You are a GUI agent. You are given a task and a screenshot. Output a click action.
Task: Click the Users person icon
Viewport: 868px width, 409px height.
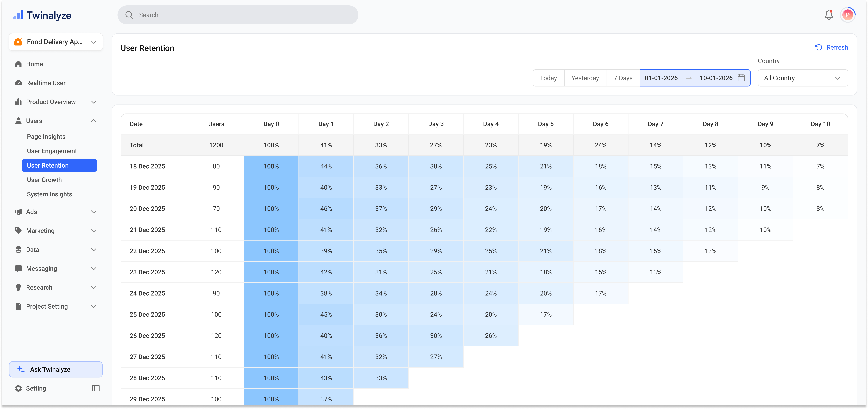19,121
